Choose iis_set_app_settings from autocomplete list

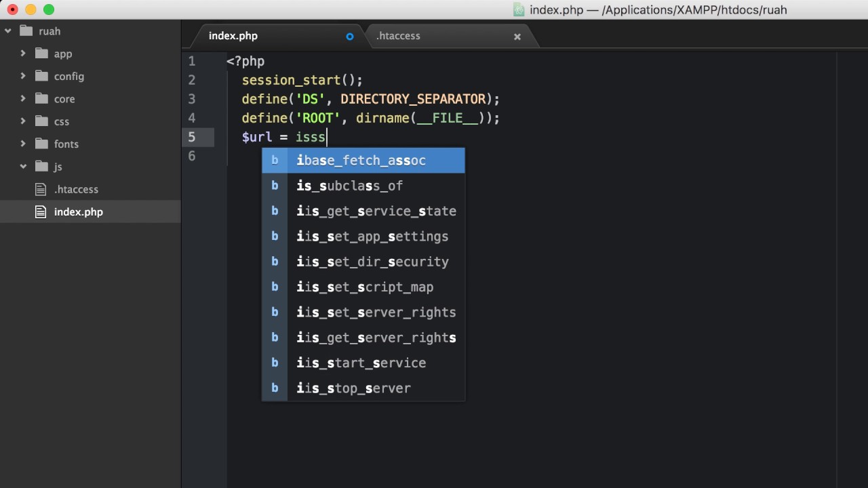click(363, 237)
